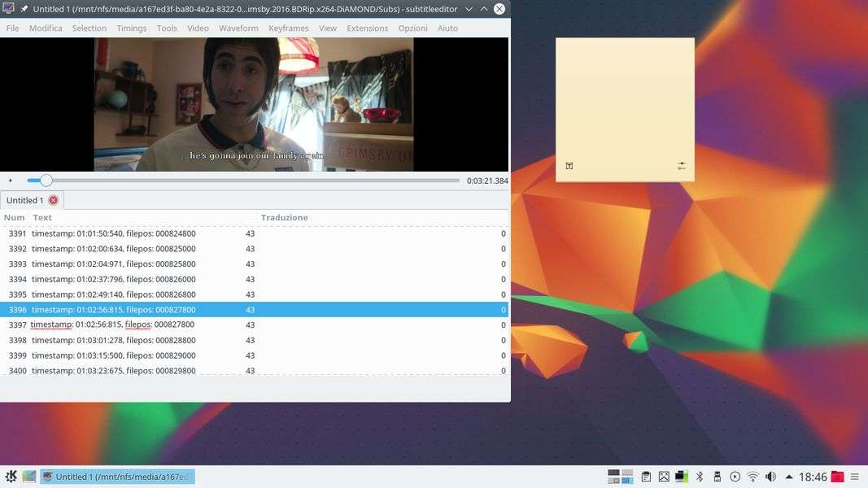Click subtitleeditor taskbar entry Untitled 1

(117, 477)
